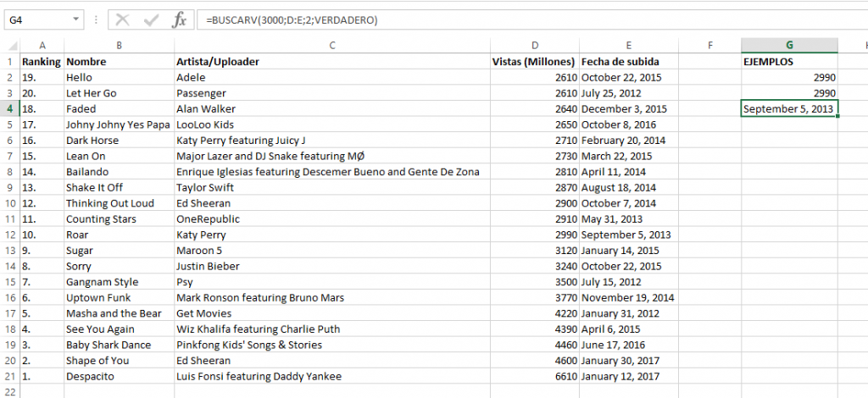Click the Cancel (X) icon in formula bar

[x=124, y=19]
